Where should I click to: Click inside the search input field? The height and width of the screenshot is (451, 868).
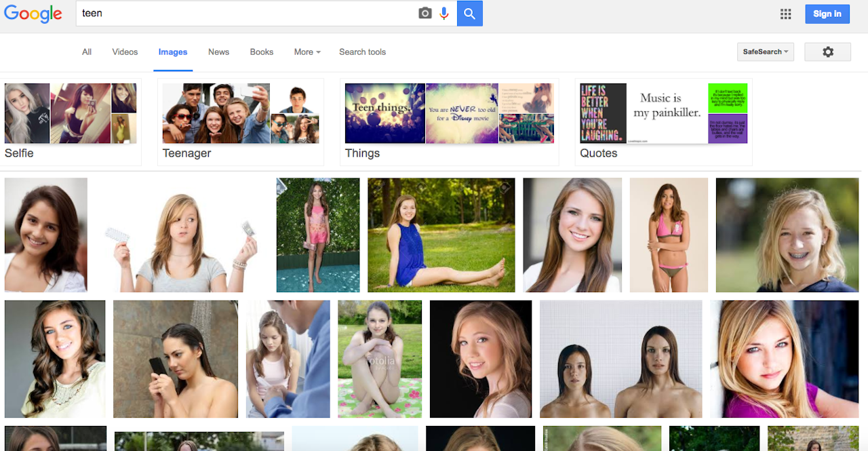point(237,13)
